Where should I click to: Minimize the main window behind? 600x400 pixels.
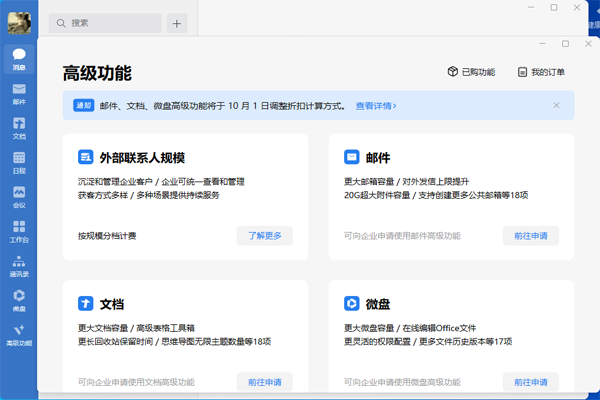(x=531, y=7)
